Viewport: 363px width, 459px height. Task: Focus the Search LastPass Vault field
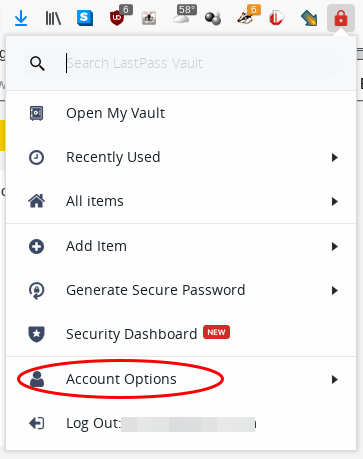201,63
